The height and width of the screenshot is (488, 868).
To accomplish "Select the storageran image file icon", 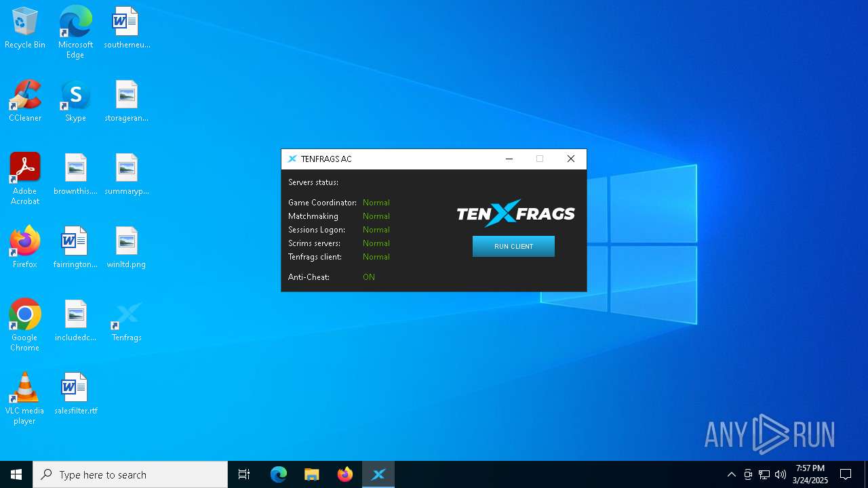I will coord(127,101).
